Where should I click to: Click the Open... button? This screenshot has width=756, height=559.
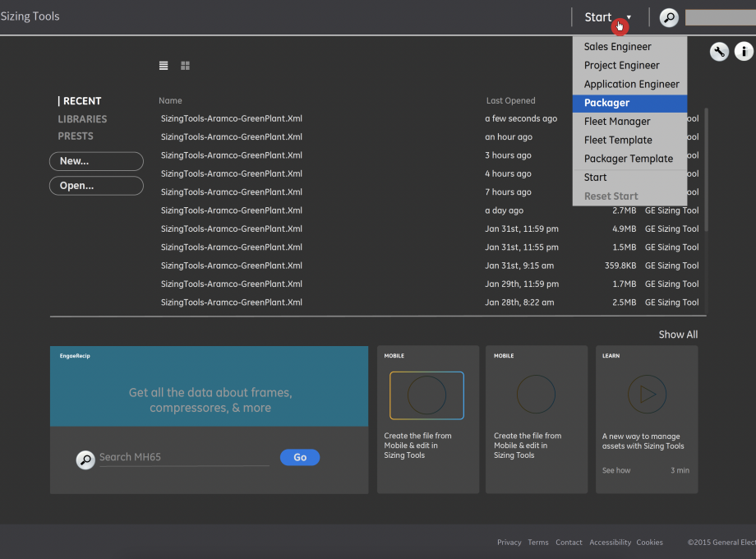(x=96, y=186)
